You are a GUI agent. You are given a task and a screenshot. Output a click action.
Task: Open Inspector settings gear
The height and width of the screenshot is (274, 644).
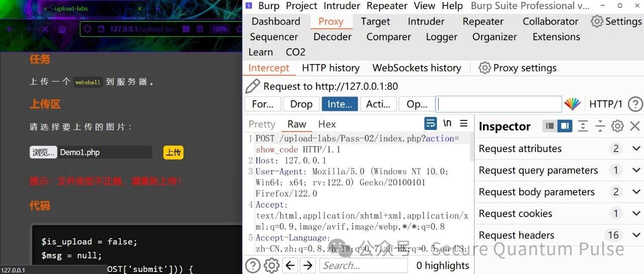pyautogui.click(x=617, y=126)
